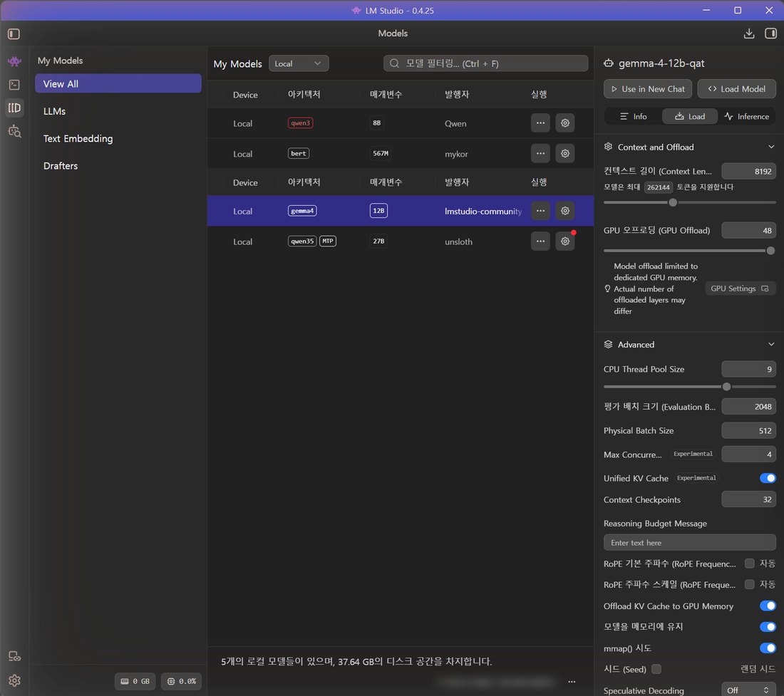Select LLMs category
The height and width of the screenshot is (696, 784).
(54, 111)
